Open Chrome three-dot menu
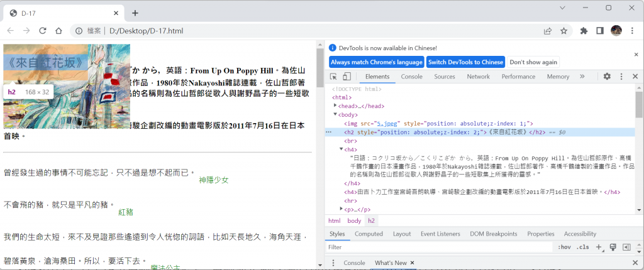This screenshot has height=270, width=644. (x=632, y=31)
